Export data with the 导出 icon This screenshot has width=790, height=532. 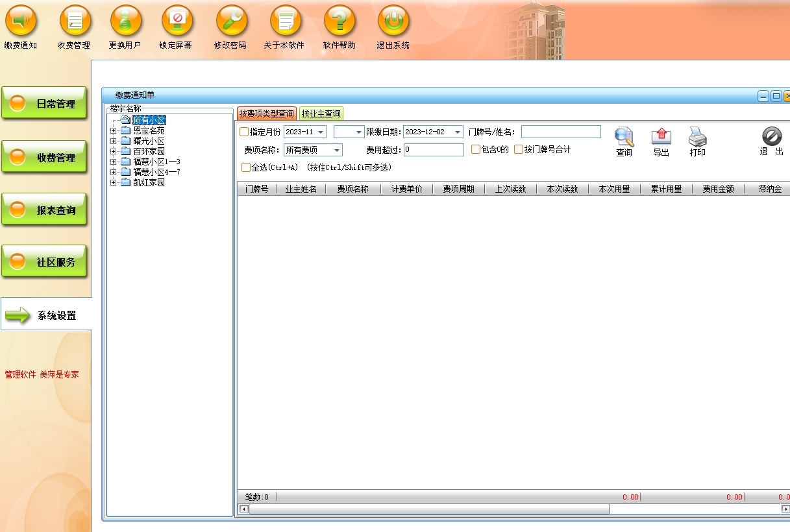coord(661,138)
